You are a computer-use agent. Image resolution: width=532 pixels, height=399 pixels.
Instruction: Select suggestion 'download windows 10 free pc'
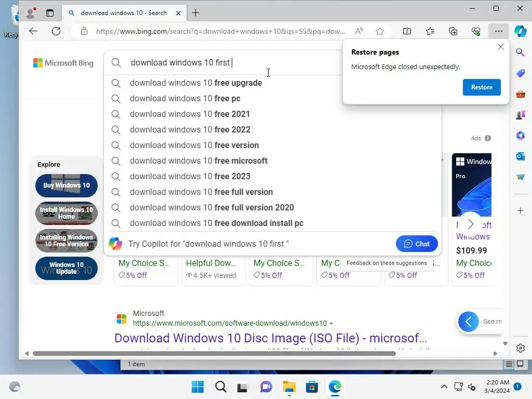pos(273,98)
